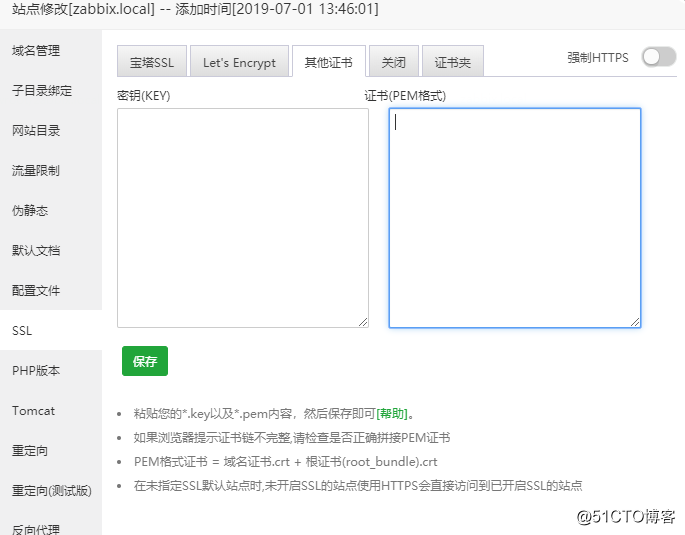Click the 证书(PEM格式) label
This screenshot has width=685, height=535.
pos(405,96)
